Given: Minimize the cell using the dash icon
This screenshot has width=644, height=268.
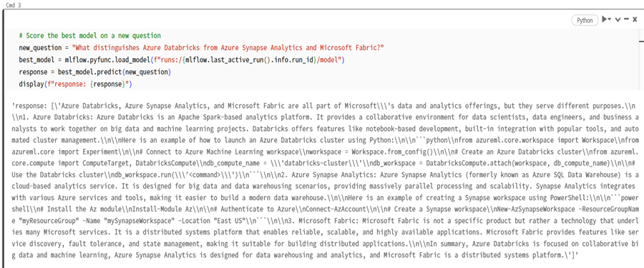Looking at the screenshot, I should click(626, 20).
